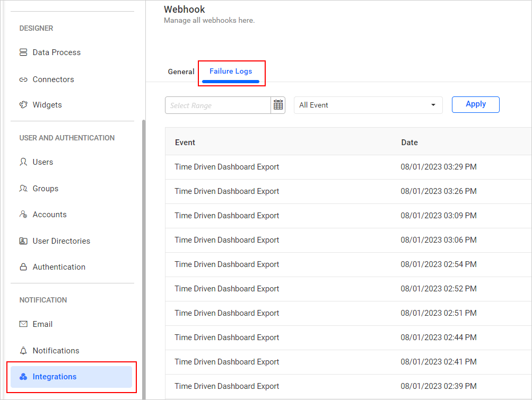Click the Accounts user-gear icon
The width and height of the screenshot is (532, 400).
click(22, 214)
